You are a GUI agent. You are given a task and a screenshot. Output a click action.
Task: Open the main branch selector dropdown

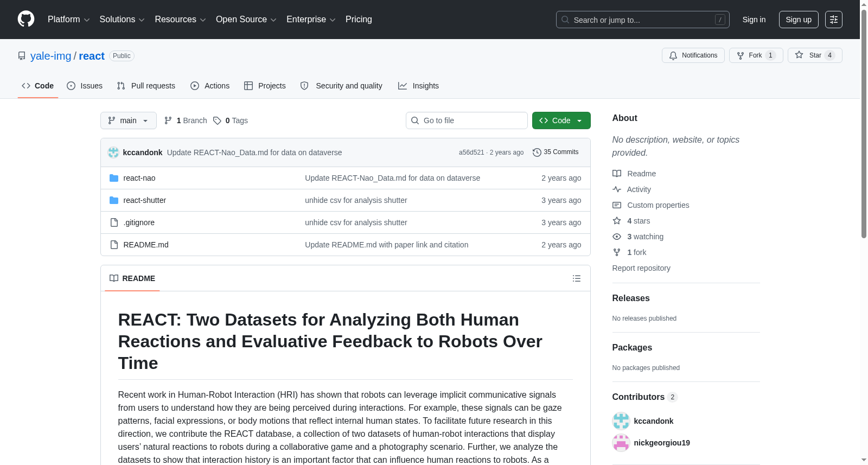pos(129,120)
